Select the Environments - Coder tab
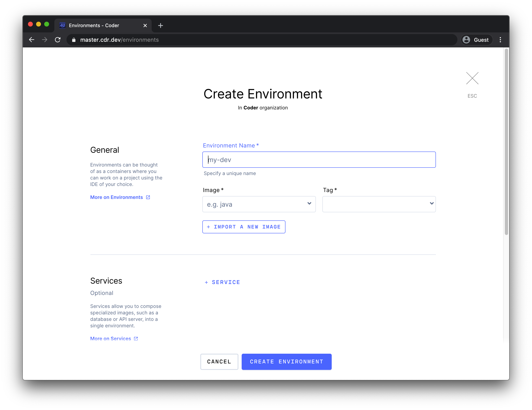The width and height of the screenshot is (532, 410). 103,26
